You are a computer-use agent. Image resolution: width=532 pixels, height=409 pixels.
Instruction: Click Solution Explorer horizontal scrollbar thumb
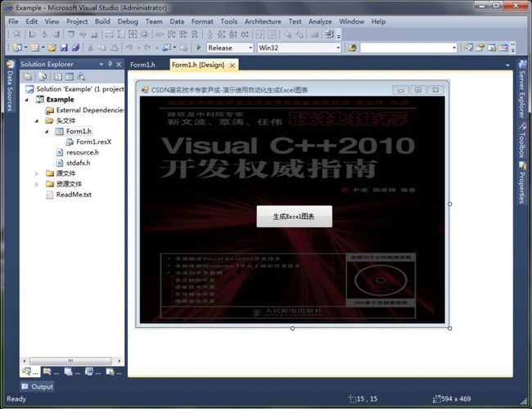click(x=70, y=361)
